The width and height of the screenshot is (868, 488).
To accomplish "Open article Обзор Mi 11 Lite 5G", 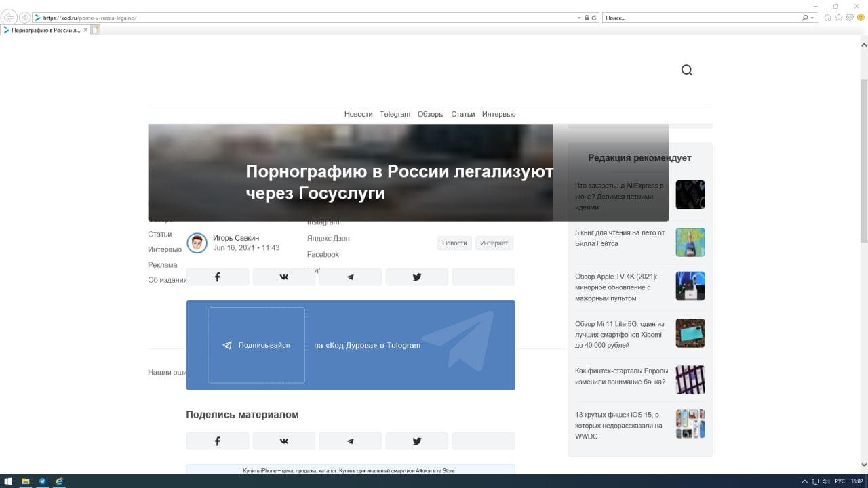I will (620, 335).
